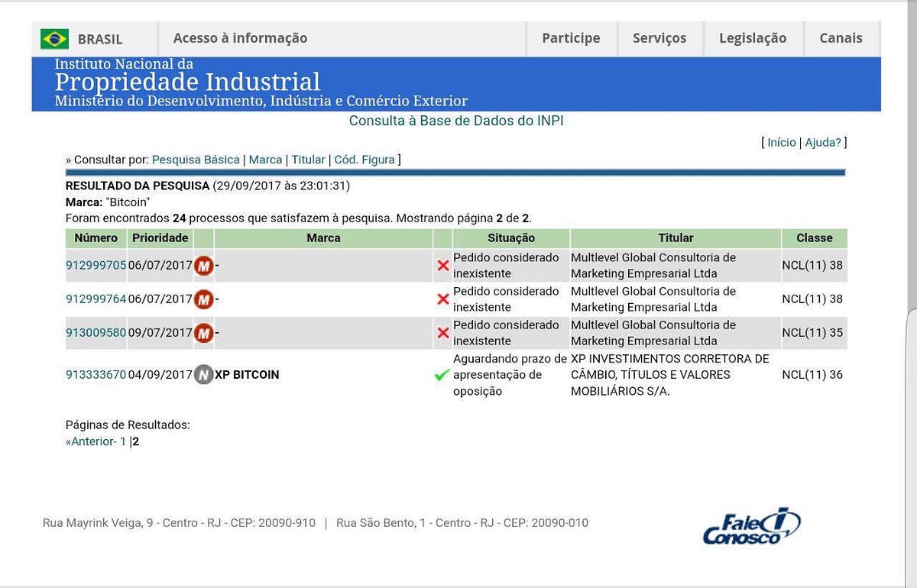Open the Ajuda? help link

point(823,143)
